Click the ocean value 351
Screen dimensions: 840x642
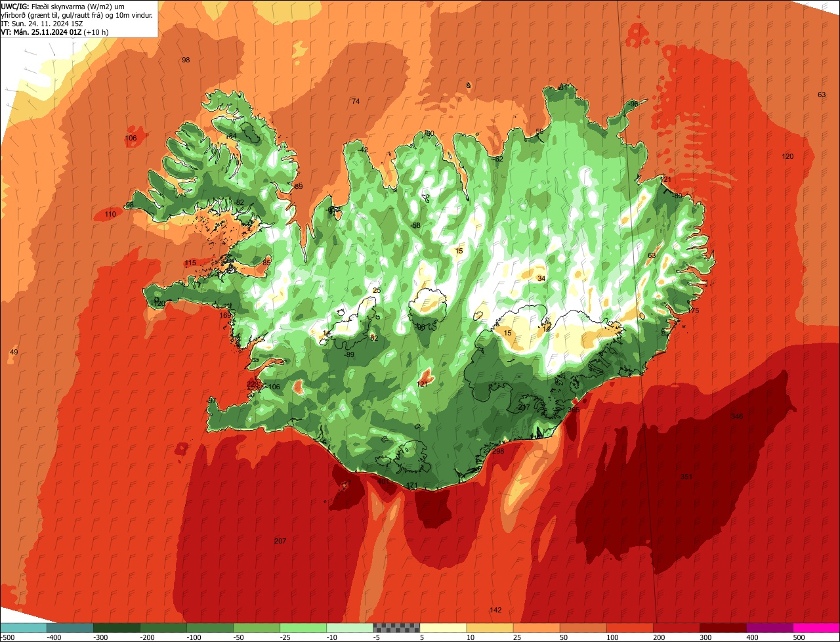coord(686,477)
